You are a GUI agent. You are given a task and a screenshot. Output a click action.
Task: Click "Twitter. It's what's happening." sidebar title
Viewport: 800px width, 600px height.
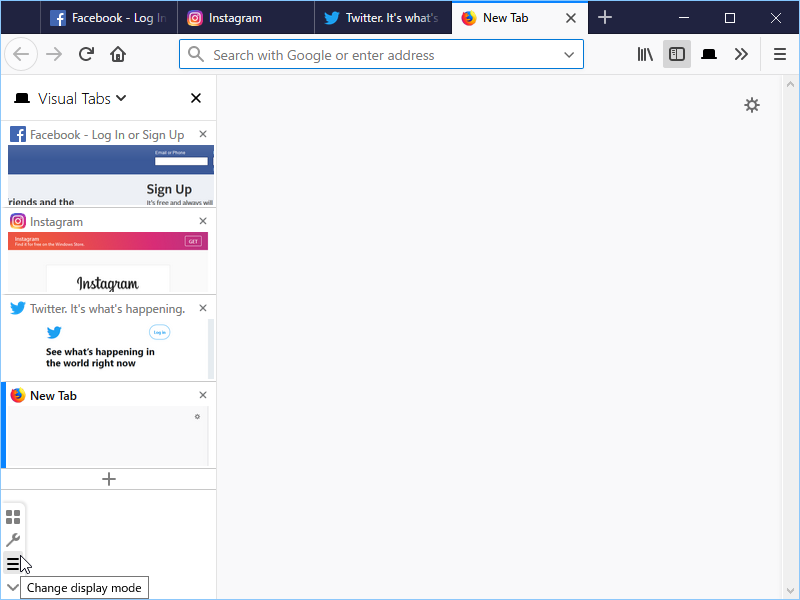tap(107, 309)
